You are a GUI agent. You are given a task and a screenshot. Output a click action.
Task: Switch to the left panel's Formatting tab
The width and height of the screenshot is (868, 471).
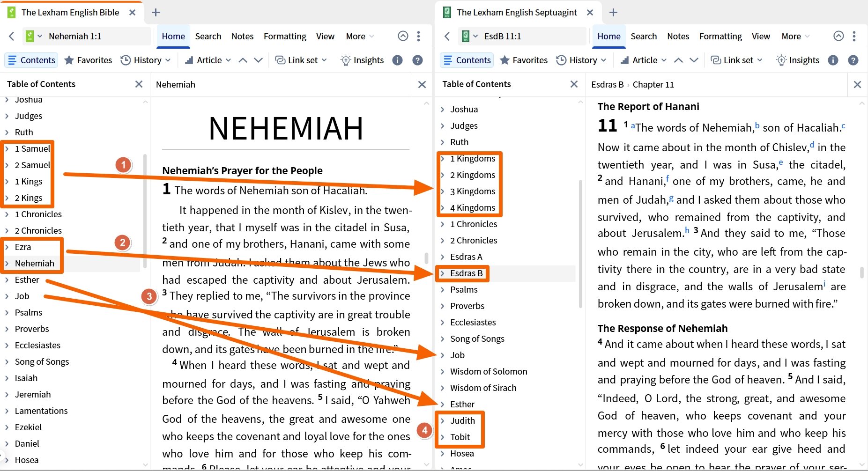point(285,36)
